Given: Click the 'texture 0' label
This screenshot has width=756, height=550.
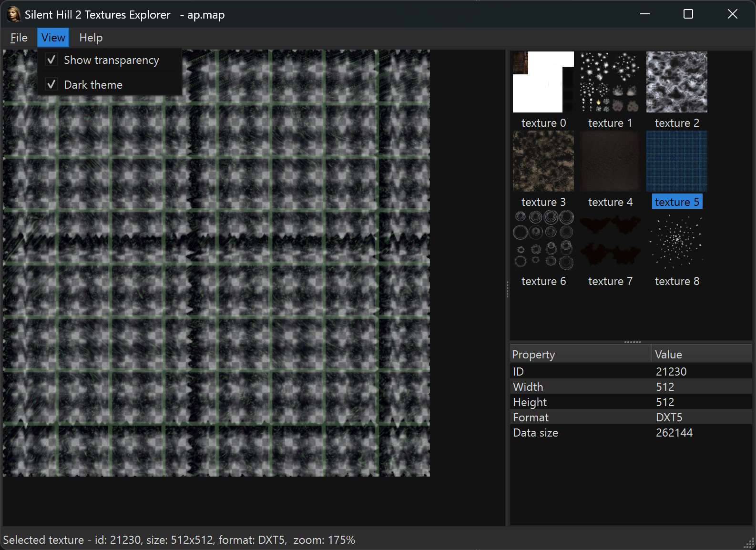Looking at the screenshot, I should [x=543, y=123].
